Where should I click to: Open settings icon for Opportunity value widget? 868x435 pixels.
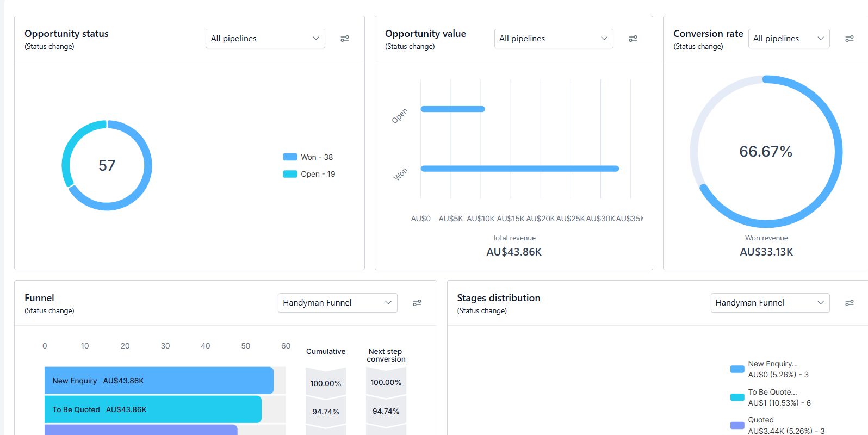click(x=633, y=39)
